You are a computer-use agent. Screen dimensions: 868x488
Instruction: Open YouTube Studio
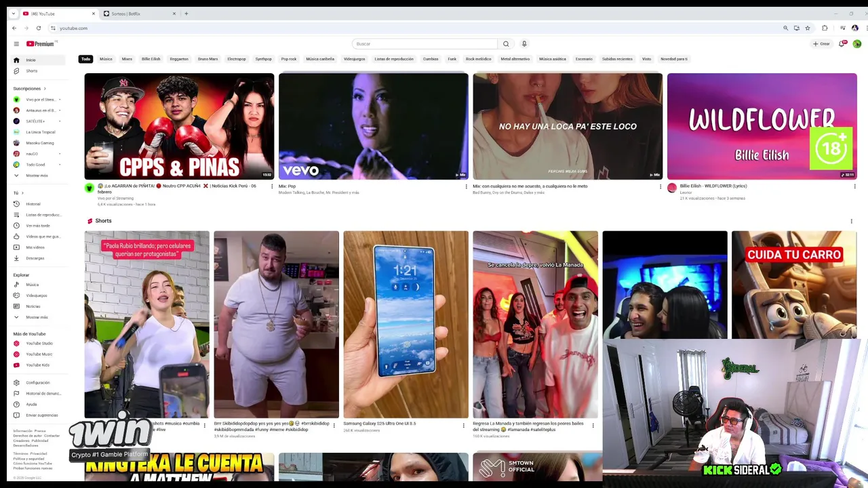point(38,344)
